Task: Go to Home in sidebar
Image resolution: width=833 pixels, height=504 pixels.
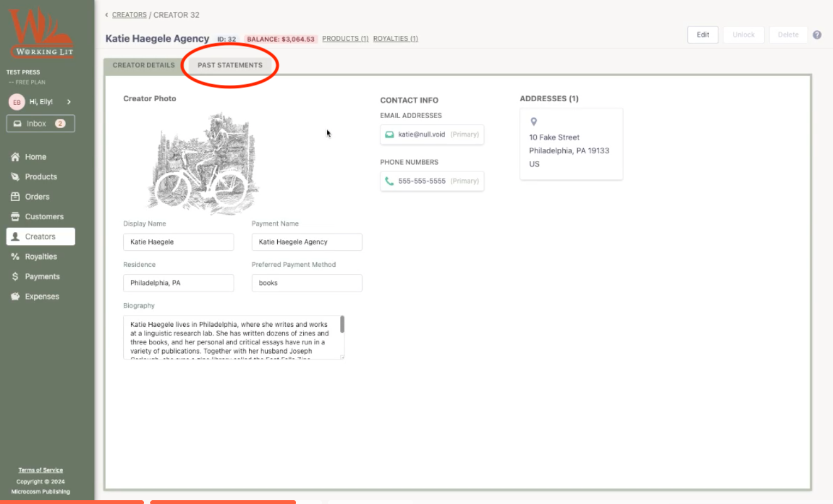Action: (x=35, y=157)
